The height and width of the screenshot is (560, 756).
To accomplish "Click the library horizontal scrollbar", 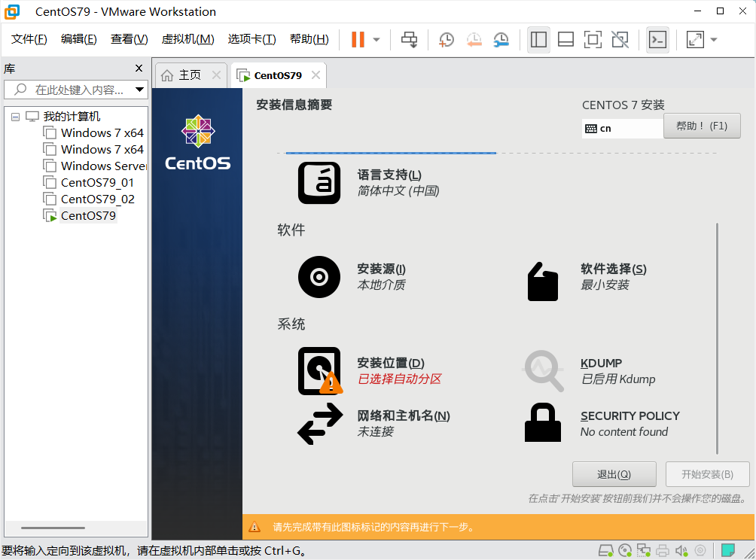I will coord(53,528).
